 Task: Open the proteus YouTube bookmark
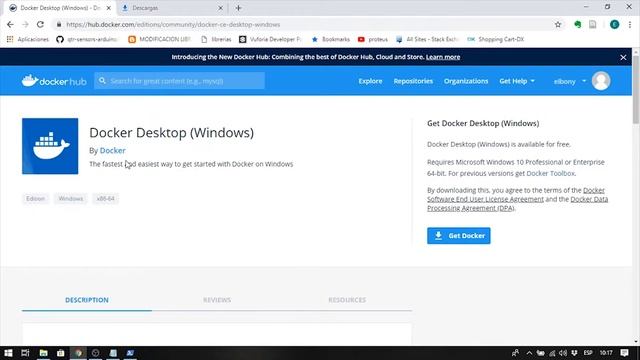(373, 39)
